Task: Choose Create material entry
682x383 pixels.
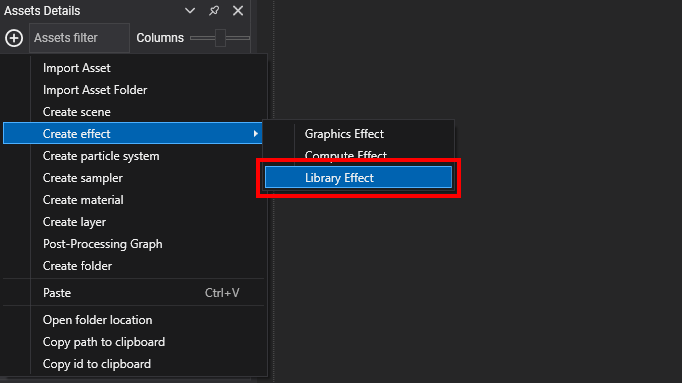Action: tap(134, 200)
